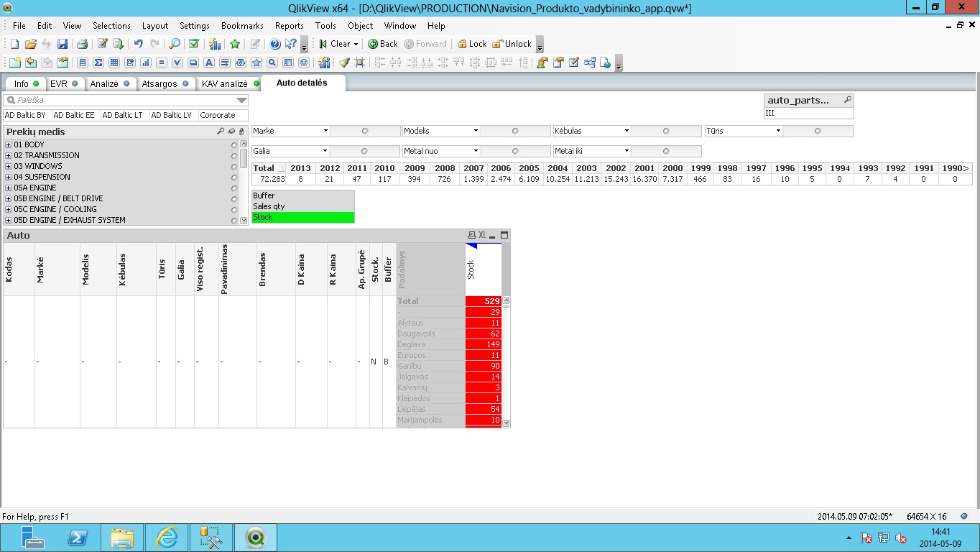Click the Clear selections button
This screenshot has width=980, height=552.
(335, 44)
